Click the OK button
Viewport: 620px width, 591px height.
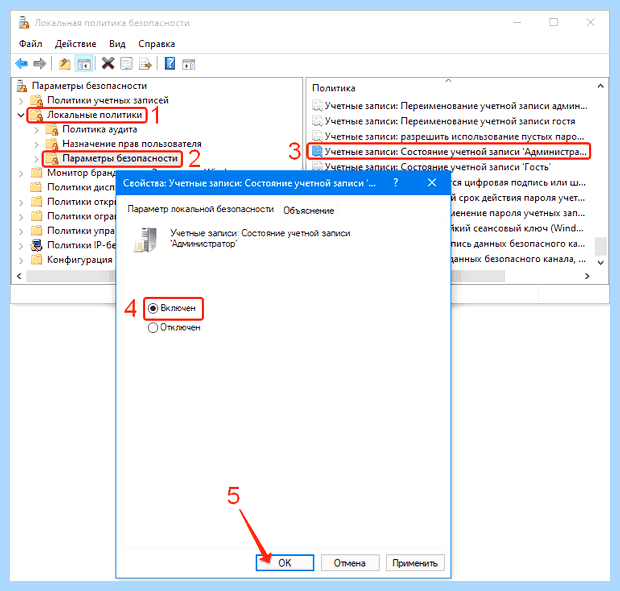coord(285,563)
